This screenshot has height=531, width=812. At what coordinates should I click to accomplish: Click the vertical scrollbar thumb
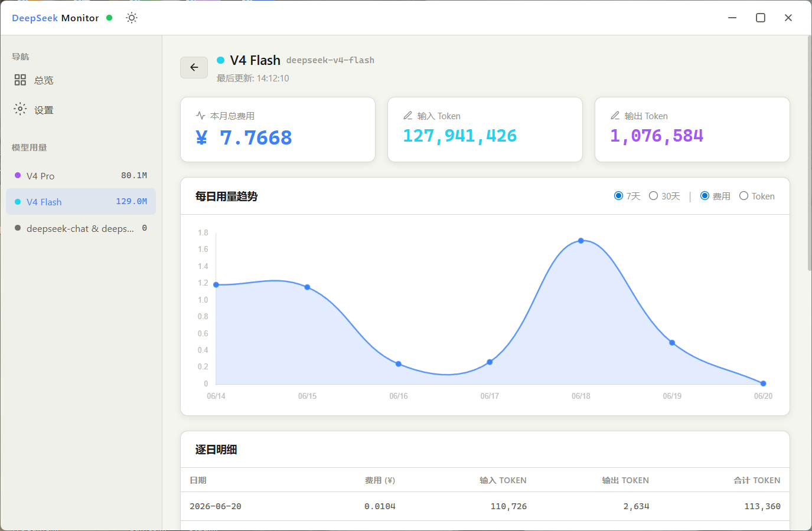click(x=810, y=153)
